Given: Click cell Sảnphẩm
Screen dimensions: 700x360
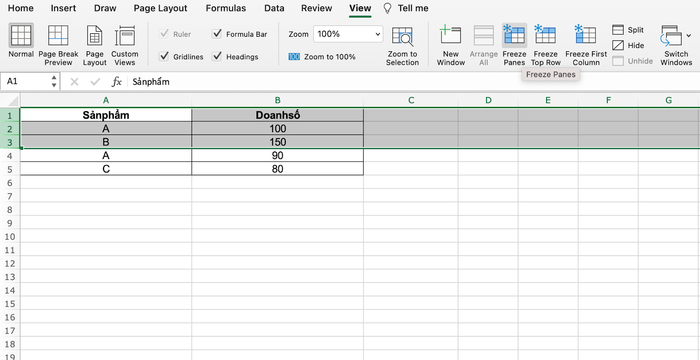Looking at the screenshot, I should [106, 115].
